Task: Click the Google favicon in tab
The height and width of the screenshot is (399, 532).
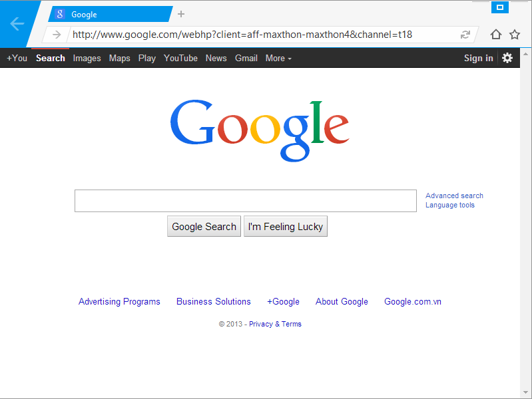Action: pos(60,14)
